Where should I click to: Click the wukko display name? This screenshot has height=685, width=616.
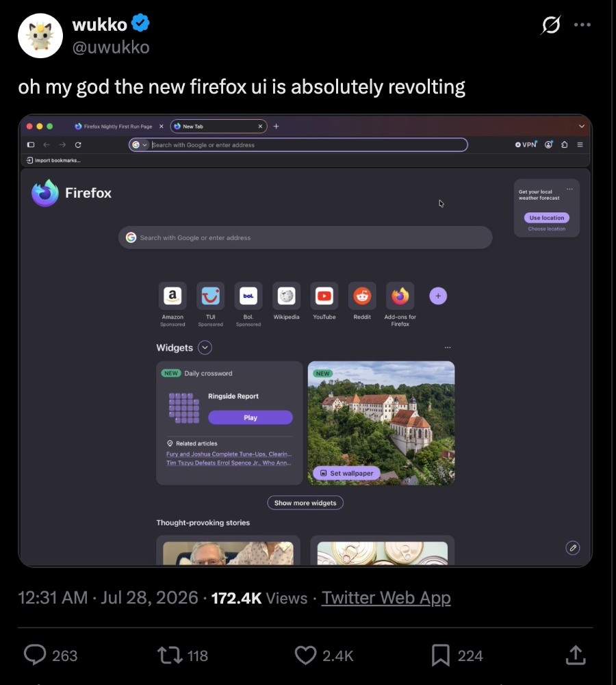(100, 25)
